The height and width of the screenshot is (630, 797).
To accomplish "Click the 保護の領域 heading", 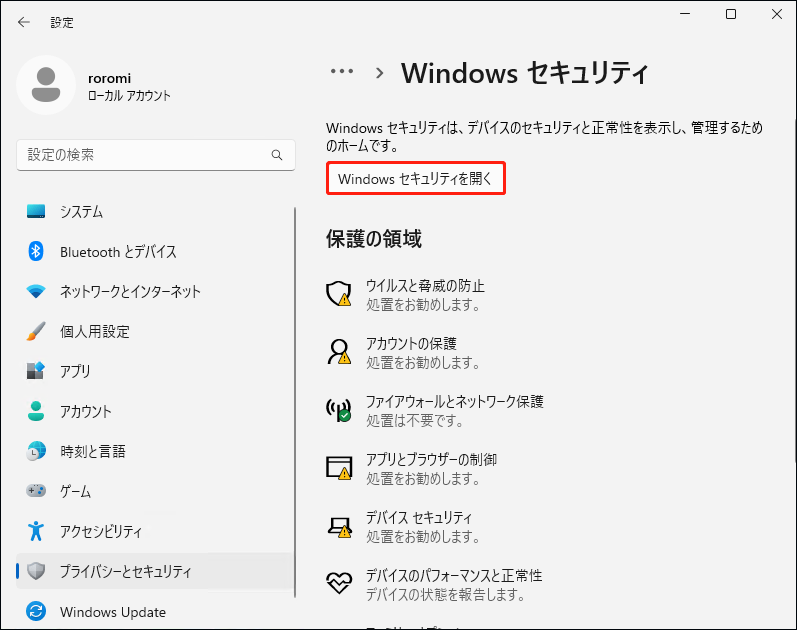I will click(374, 238).
